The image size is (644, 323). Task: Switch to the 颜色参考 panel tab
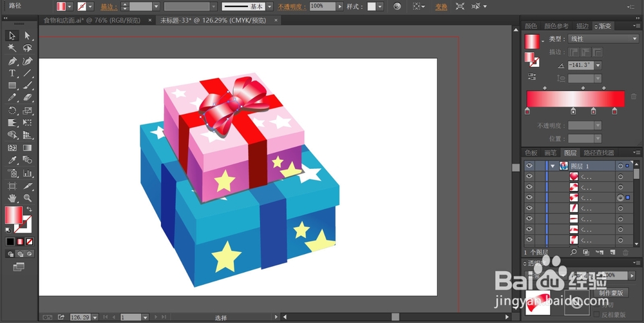pos(556,26)
